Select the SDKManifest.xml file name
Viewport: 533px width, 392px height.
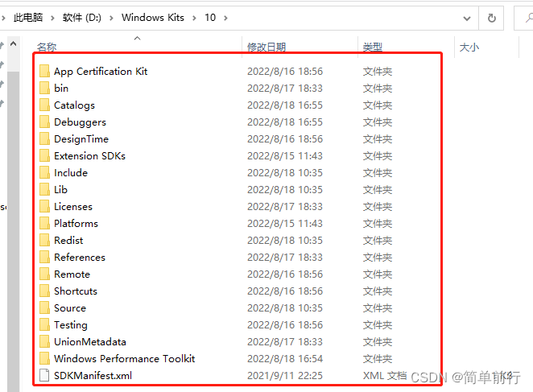(x=93, y=375)
